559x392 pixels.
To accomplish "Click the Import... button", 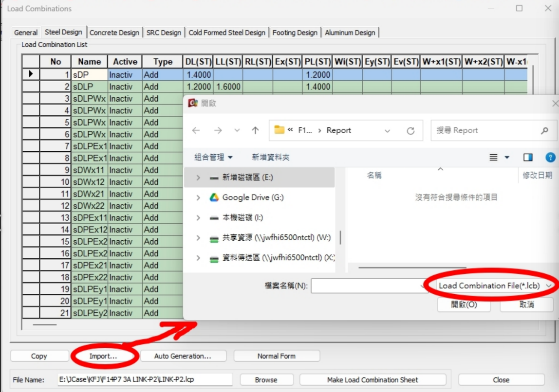I will click(x=103, y=356).
